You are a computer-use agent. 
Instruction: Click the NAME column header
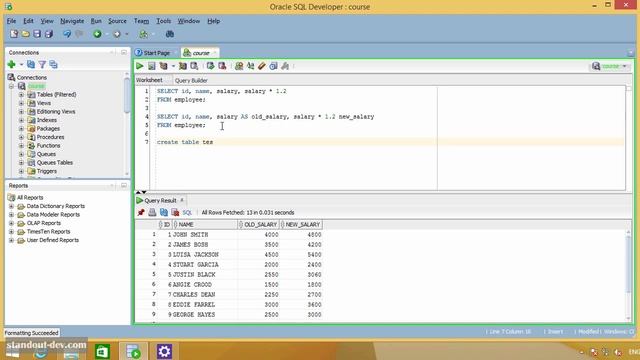pyautogui.click(x=205, y=224)
